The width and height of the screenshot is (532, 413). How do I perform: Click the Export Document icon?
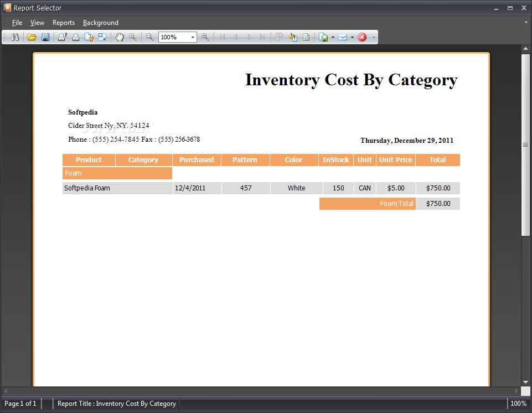[324, 37]
